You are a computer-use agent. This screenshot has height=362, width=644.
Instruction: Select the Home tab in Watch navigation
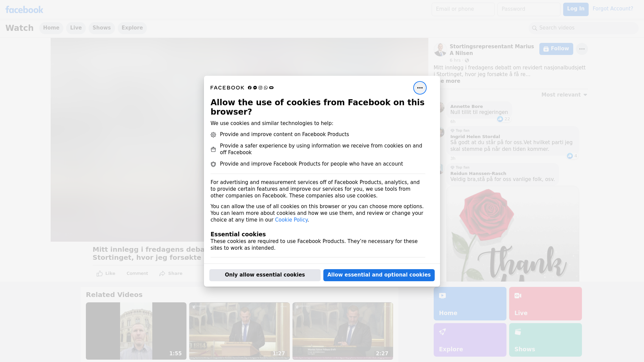click(51, 28)
